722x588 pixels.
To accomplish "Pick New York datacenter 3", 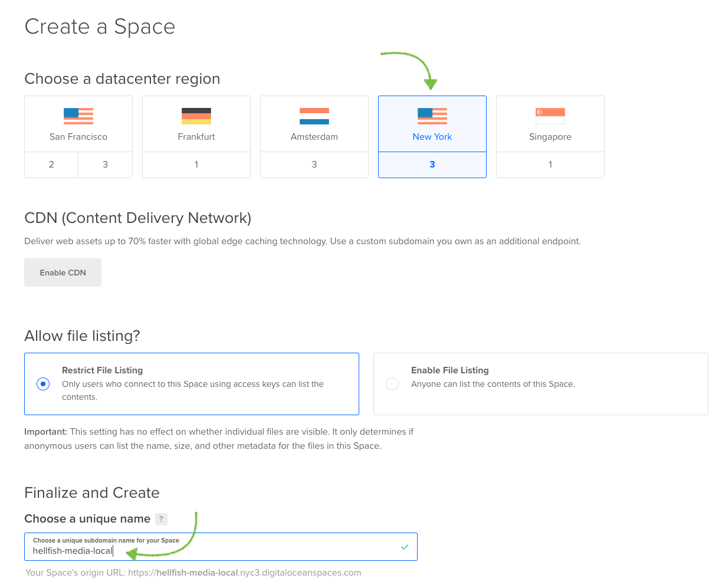I will click(432, 165).
